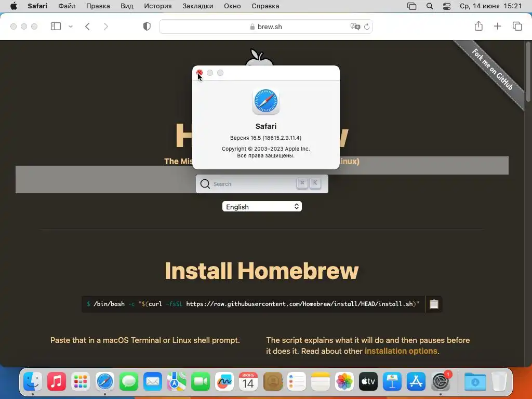
Task: Expand the tab group dropdown arrow
Action: 71,26
